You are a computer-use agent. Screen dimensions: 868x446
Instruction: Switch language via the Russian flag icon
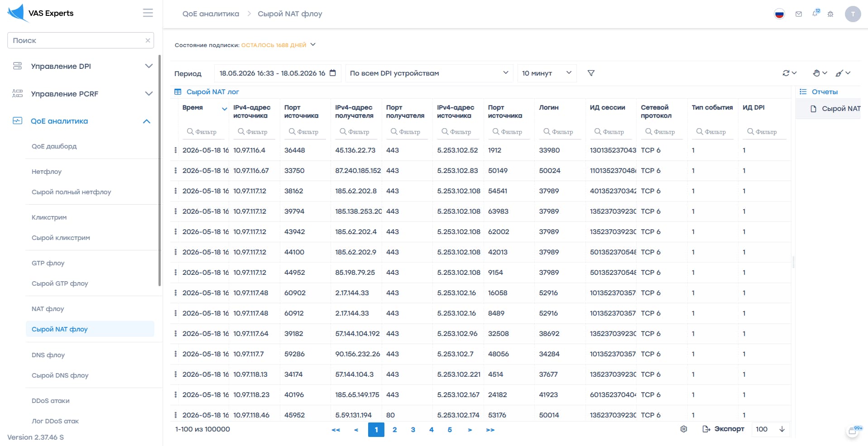(779, 14)
